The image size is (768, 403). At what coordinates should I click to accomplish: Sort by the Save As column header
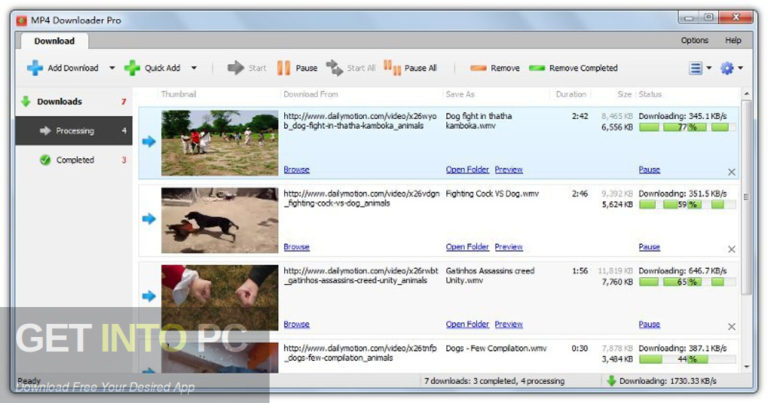pyautogui.click(x=460, y=94)
